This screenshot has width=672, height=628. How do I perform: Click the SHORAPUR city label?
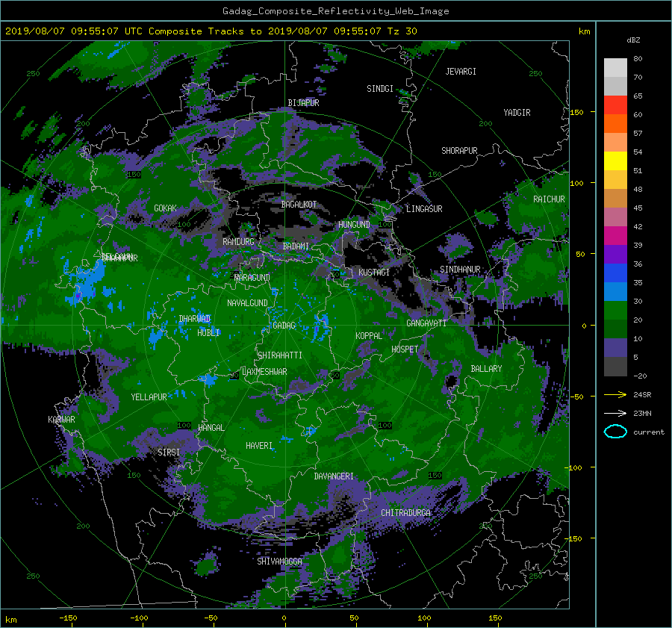(x=459, y=151)
